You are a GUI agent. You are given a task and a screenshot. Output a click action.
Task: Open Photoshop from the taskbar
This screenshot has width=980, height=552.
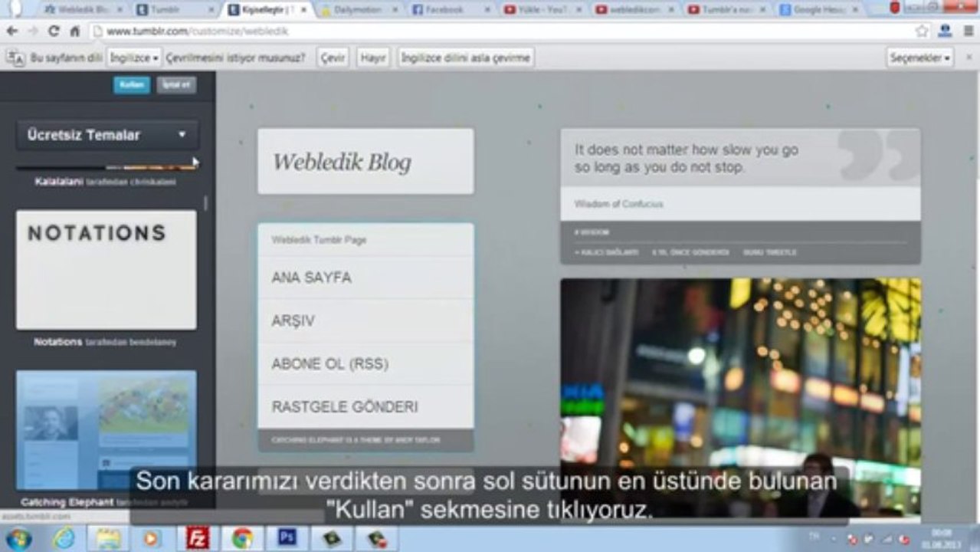tap(287, 539)
